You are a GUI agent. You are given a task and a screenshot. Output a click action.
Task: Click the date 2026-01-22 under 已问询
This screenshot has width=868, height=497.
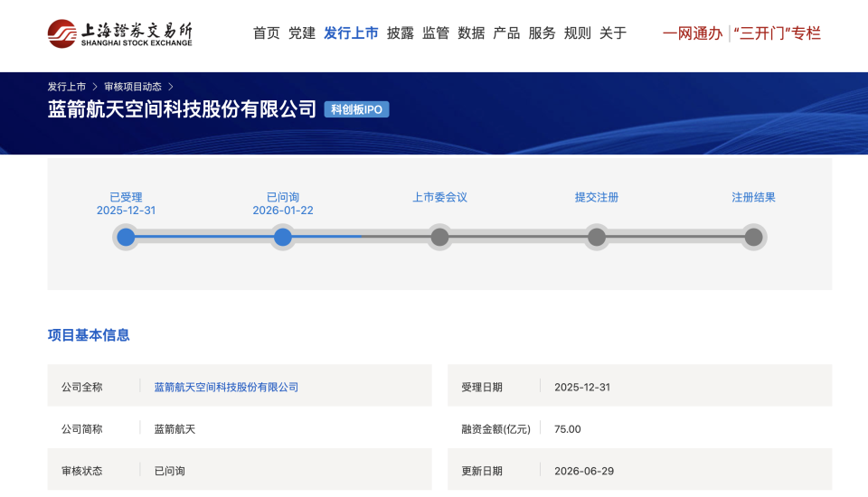(283, 211)
